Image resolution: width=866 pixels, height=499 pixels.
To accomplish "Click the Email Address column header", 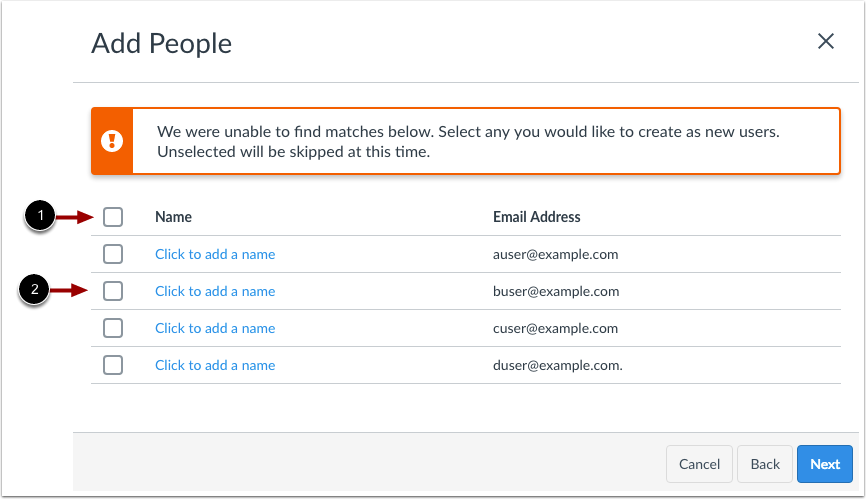I will pyautogui.click(x=536, y=217).
